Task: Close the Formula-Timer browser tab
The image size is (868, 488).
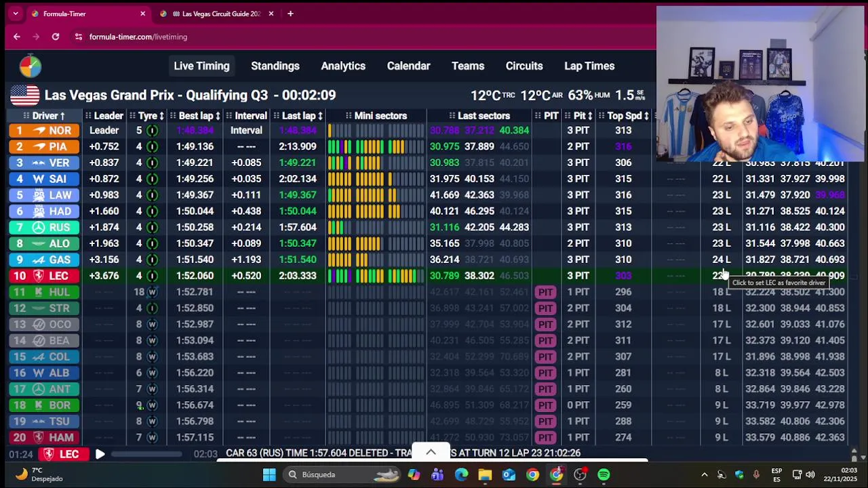Action: coord(142,14)
